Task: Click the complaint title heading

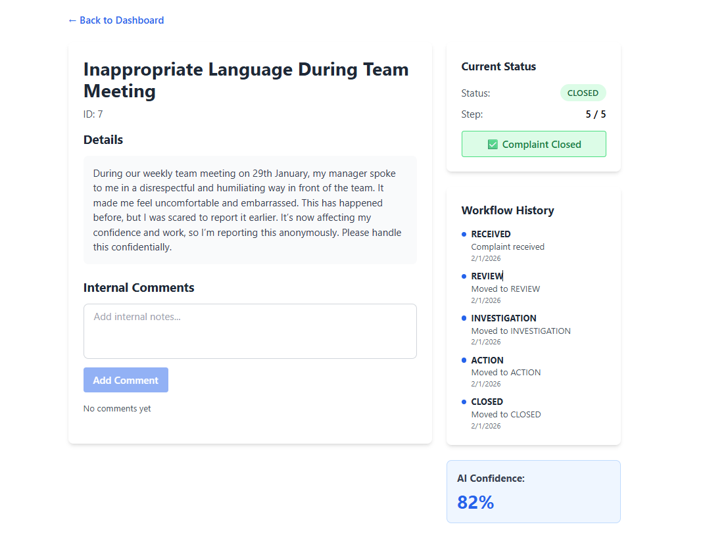Action: coord(246,80)
